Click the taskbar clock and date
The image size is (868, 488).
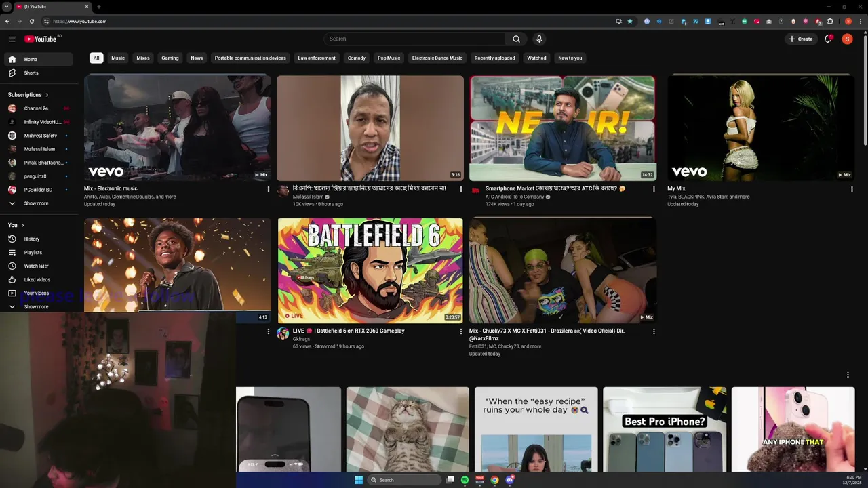852,480
